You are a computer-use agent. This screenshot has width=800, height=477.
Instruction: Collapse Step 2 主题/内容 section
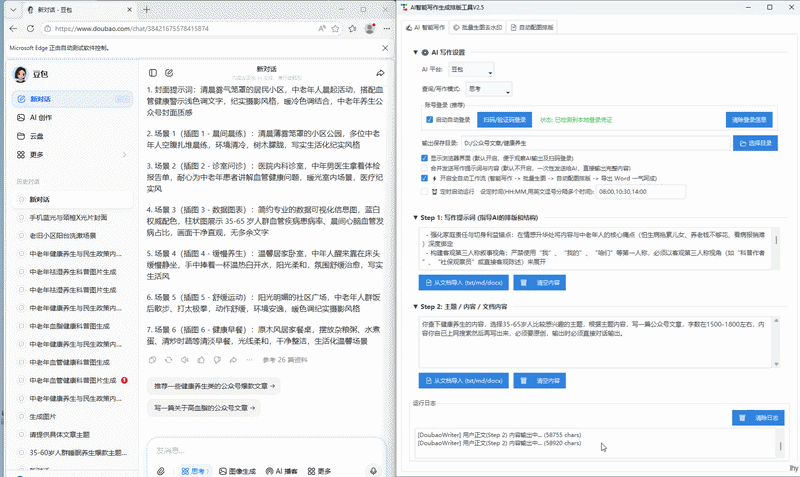click(415, 307)
